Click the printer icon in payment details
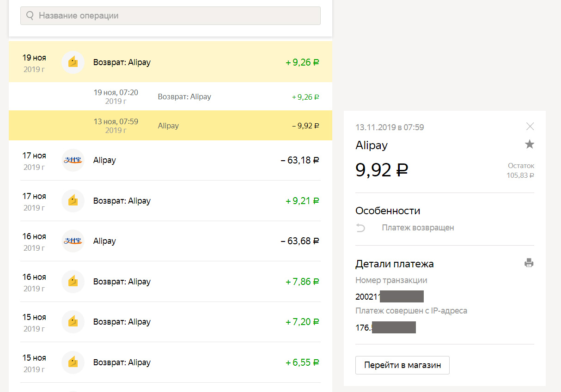Screen dimensions: 561x392 pyautogui.click(x=529, y=263)
